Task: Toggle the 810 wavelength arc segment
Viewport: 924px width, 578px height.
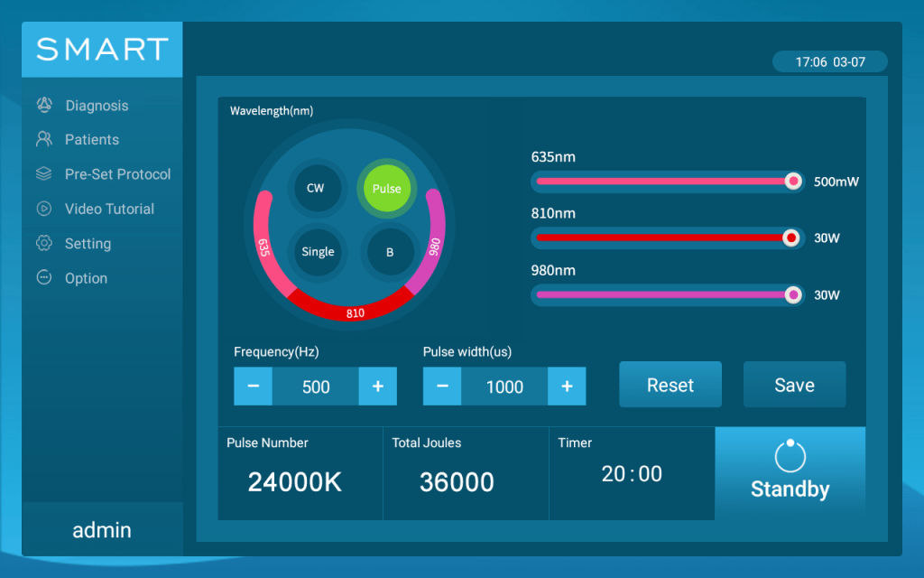Action: (x=355, y=311)
